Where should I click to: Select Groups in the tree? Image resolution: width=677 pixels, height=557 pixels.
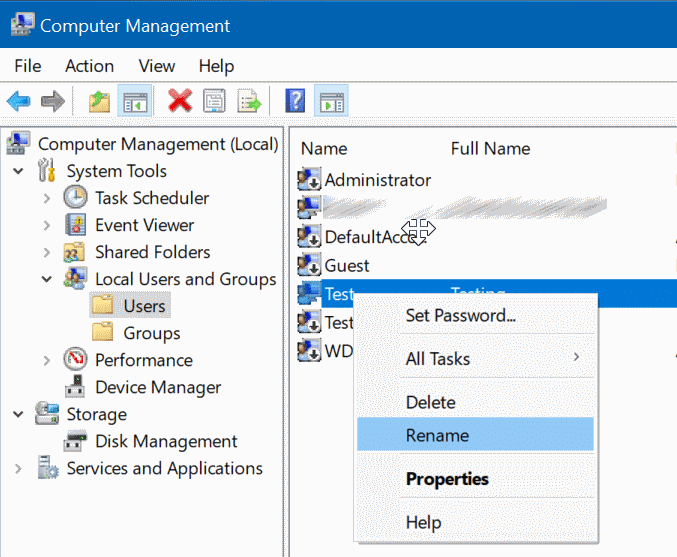click(152, 333)
